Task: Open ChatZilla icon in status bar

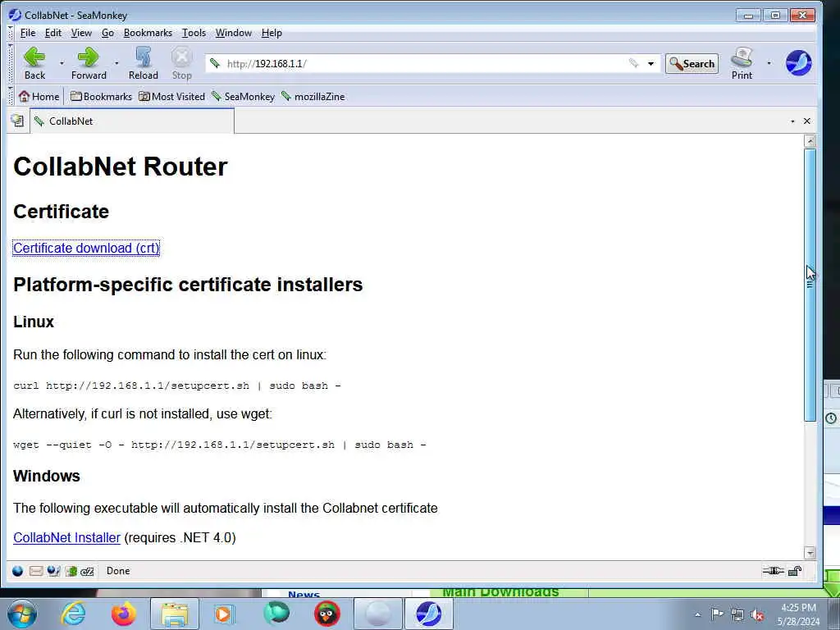Action: click(87, 572)
